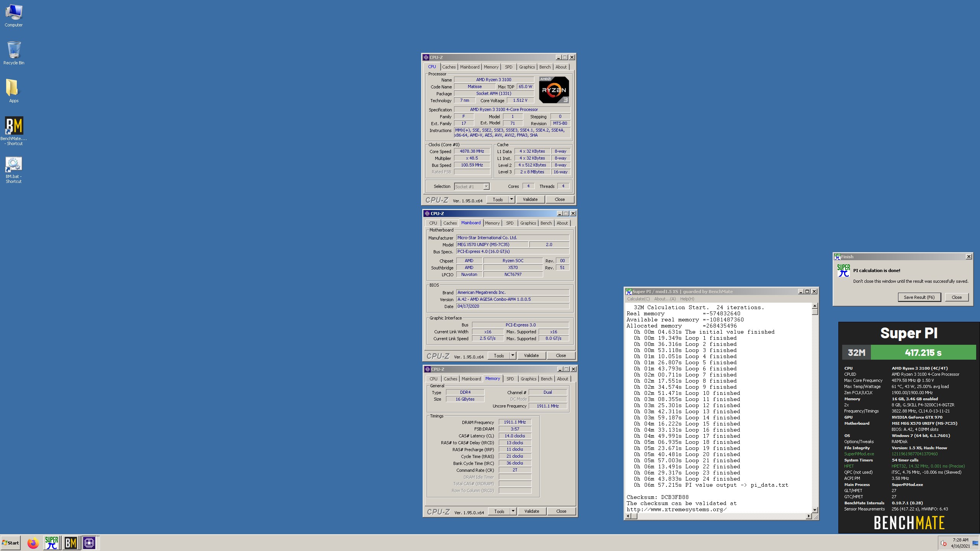Click the show desktop tray icon
The width and height of the screenshot is (980, 551).
click(975, 543)
